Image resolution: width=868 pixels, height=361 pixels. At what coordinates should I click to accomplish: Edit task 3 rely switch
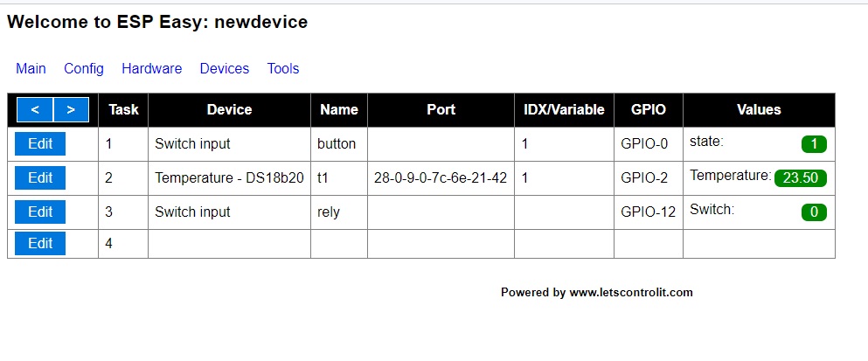[40, 212]
